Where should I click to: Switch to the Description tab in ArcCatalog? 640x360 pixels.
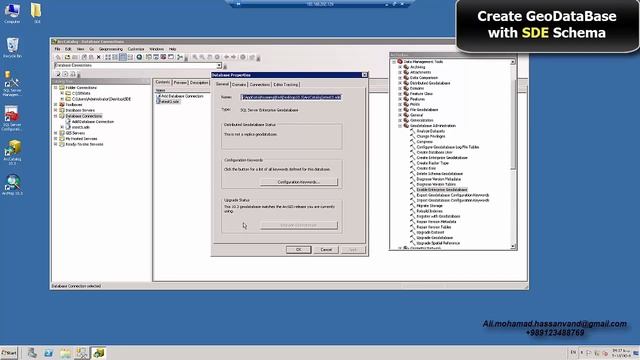[199, 82]
